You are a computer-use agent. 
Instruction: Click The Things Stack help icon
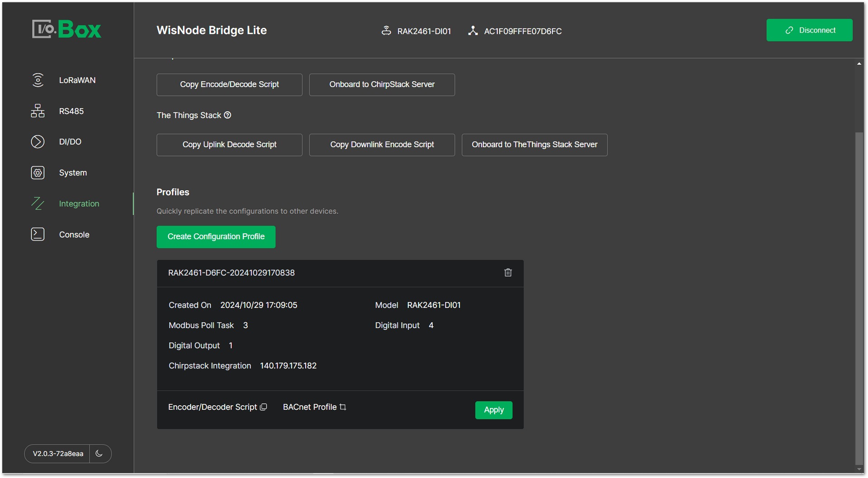point(228,115)
